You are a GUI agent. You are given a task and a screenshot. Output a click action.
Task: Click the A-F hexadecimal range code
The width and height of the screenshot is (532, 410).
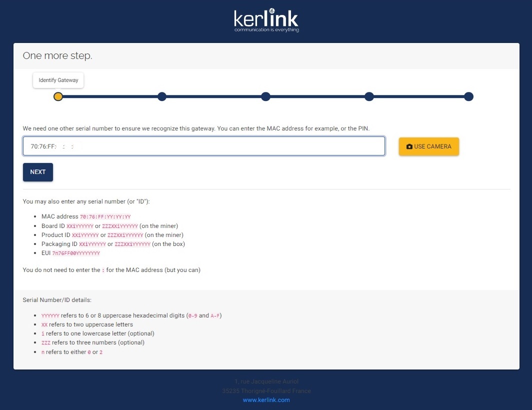215,316
